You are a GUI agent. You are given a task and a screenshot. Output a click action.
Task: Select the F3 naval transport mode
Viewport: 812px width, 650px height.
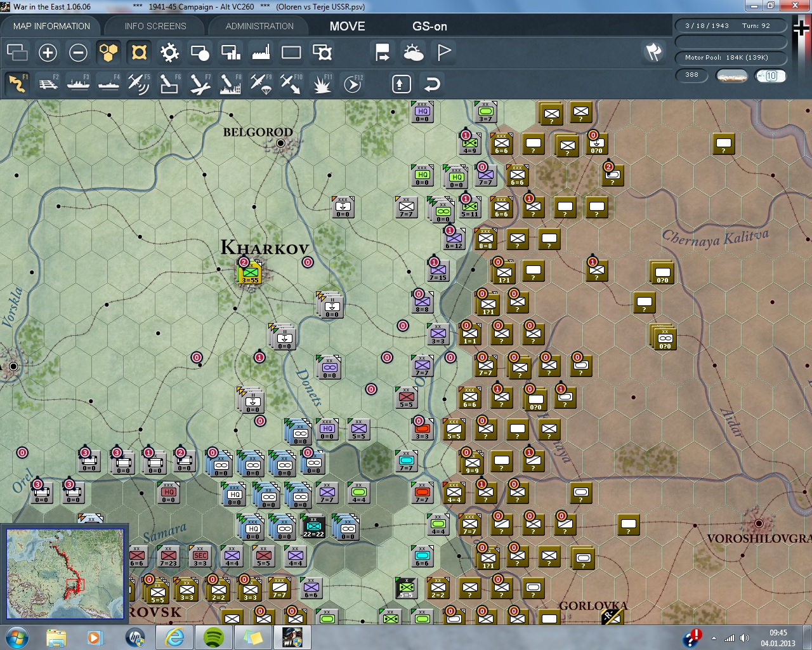(x=79, y=84)
